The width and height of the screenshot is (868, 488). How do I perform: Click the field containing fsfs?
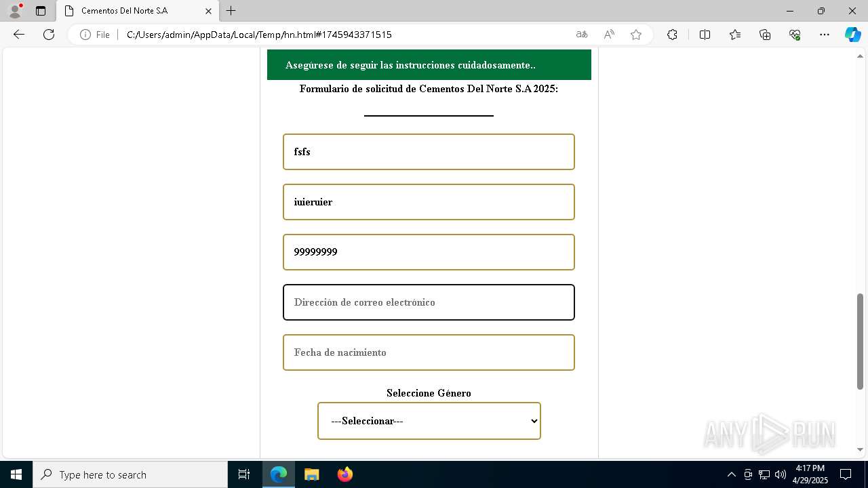(429, 152)
